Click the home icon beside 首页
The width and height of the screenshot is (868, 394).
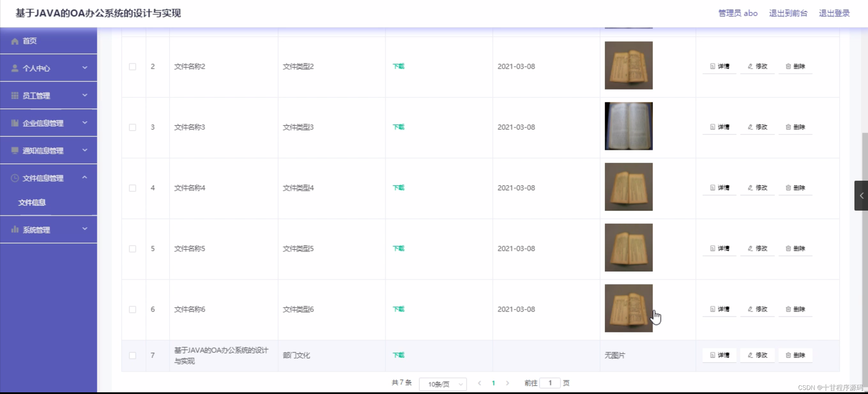[x=15, y=41]
